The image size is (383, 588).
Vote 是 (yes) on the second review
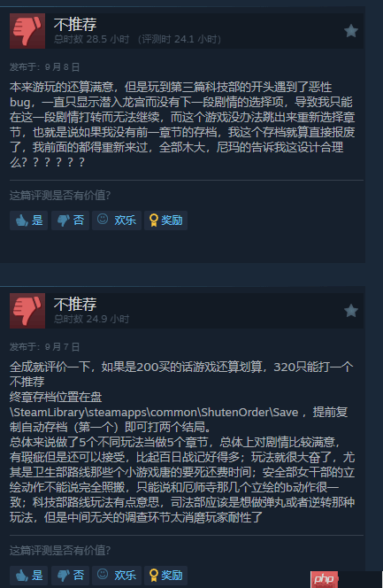[x=29, y=576]
